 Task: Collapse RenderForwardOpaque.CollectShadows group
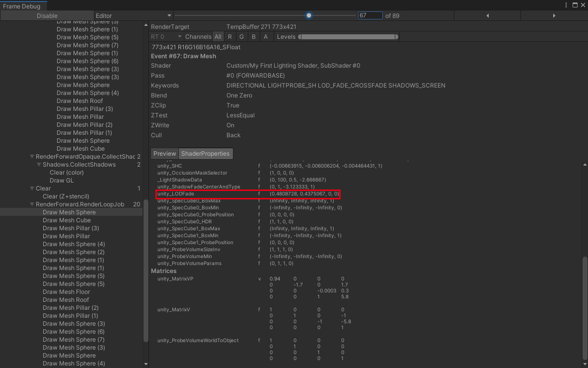pyautogui.click(x=32, y=157)
